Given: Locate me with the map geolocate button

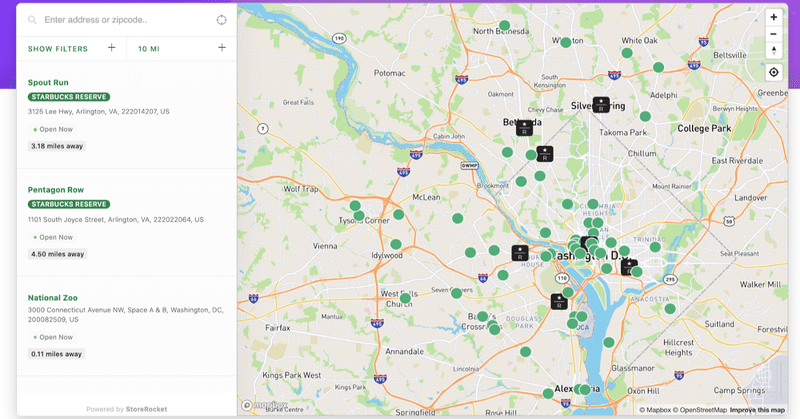Looking at the screenshot, I should click(x=773, y=72).
